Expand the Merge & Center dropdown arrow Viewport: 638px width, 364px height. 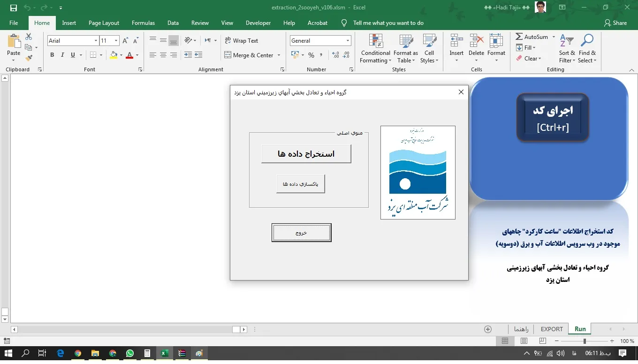pyautogui.click(x=279, y=55)
